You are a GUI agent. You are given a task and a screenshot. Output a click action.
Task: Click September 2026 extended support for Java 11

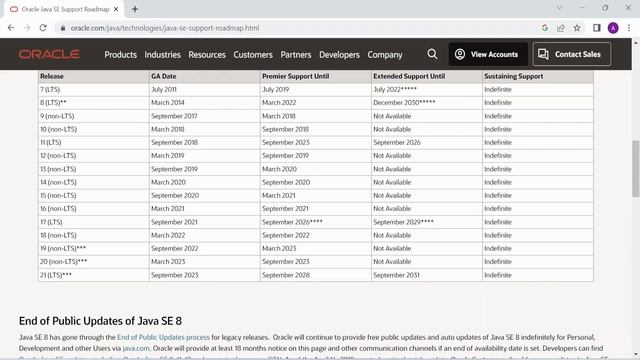pos(427,142)
